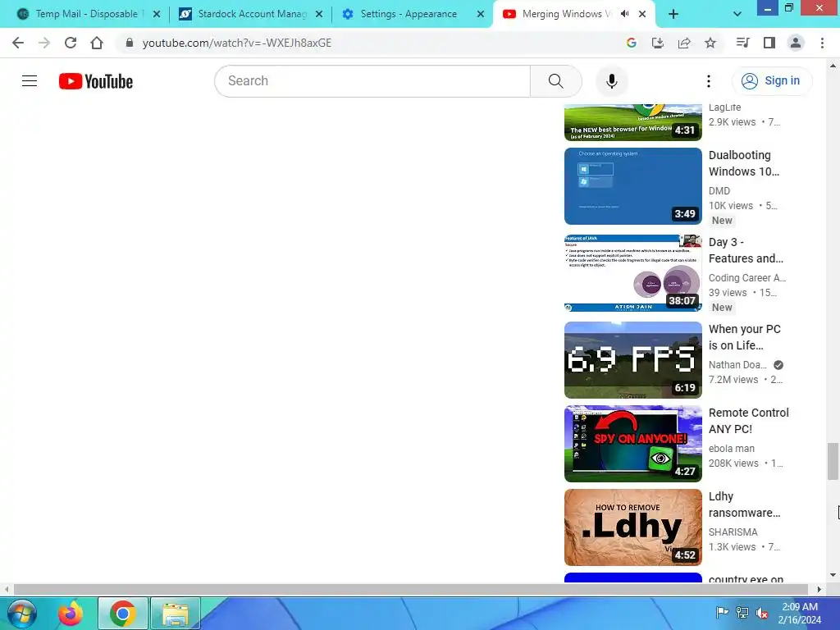Close the Settings - Appearance tab
This screenshot has height=630, width=840.
point(481,15)
